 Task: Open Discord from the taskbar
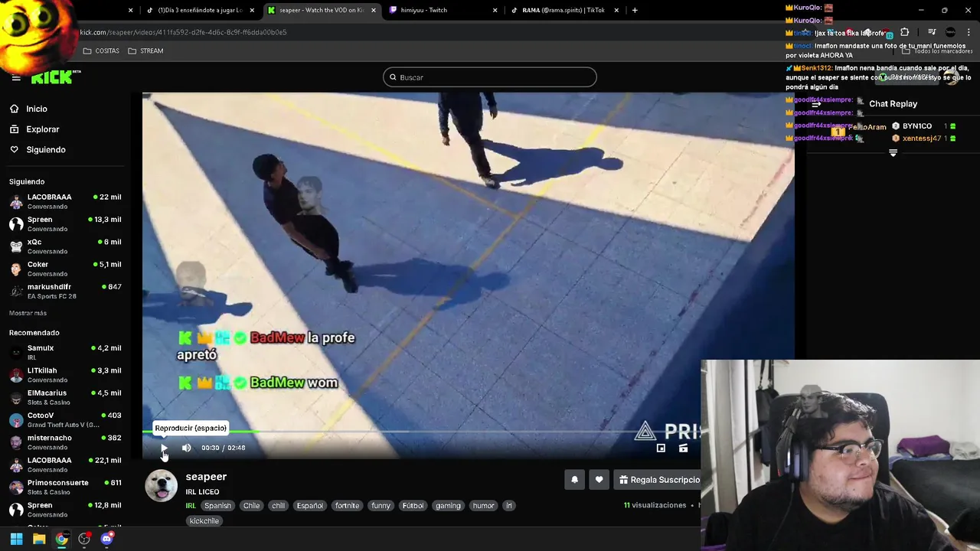coord(106,539)
